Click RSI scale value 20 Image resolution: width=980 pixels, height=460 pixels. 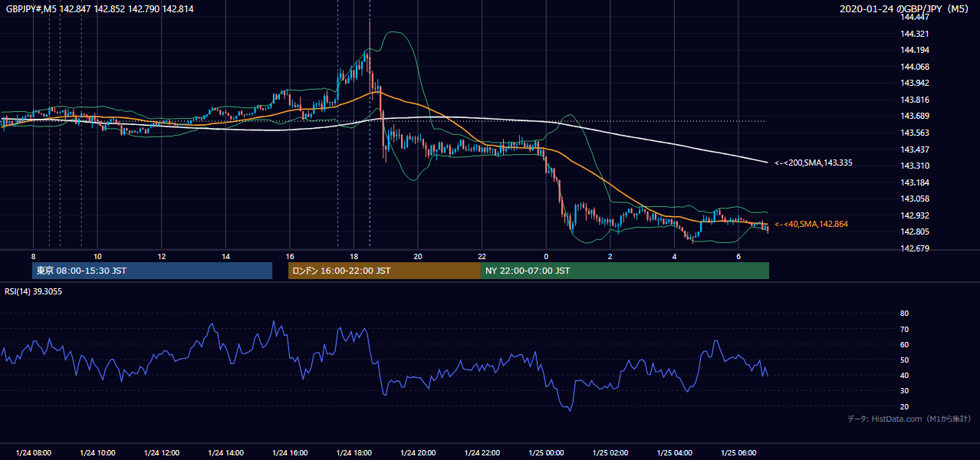(x=905, y=406)
